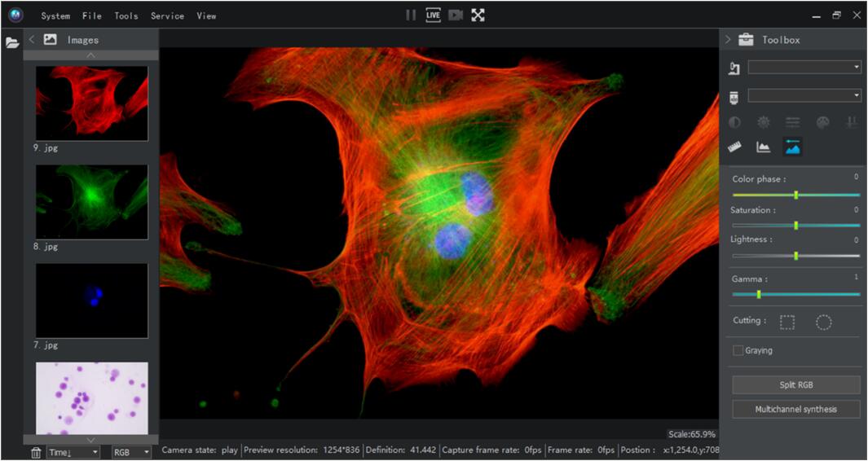Select the ruler measurement tool
Screen dimensions: 868x461
coord(734,147)
